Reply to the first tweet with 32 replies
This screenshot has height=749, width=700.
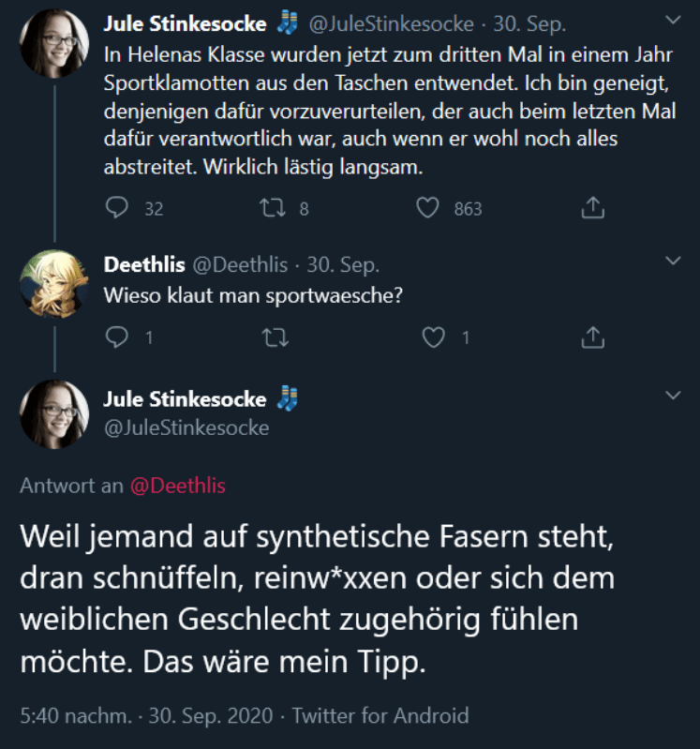click(117, 208)
